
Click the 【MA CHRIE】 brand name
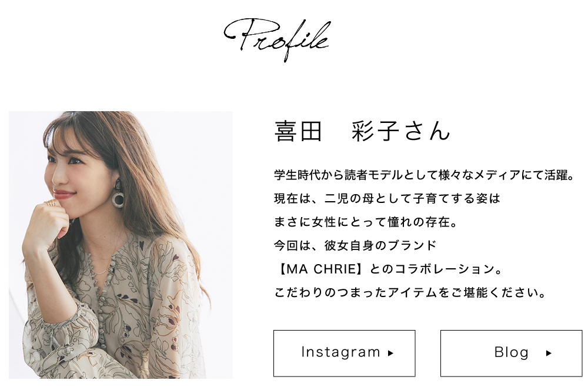[321, 269]
